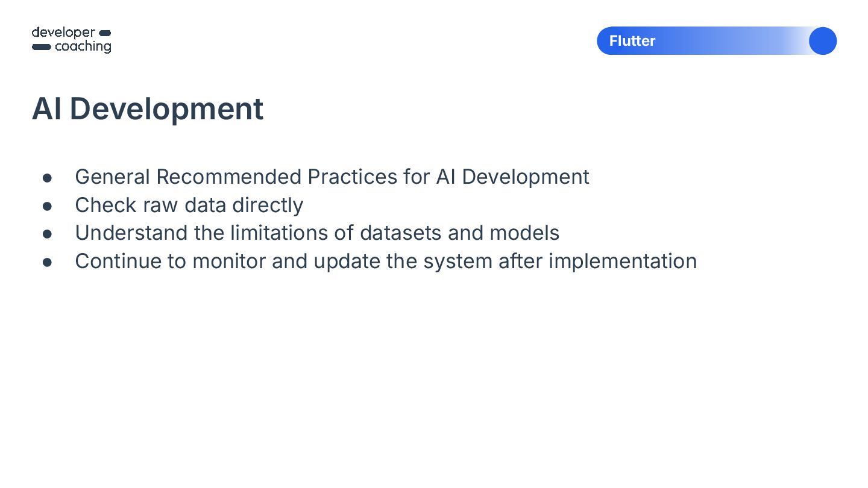This screenshot has width=868, height=488.
Task: Click the bullet dot before 'Continue to monitor'
Action: (48, 262)
